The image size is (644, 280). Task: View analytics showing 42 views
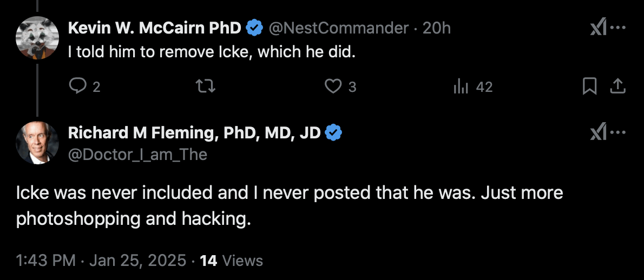coord(461,86)
